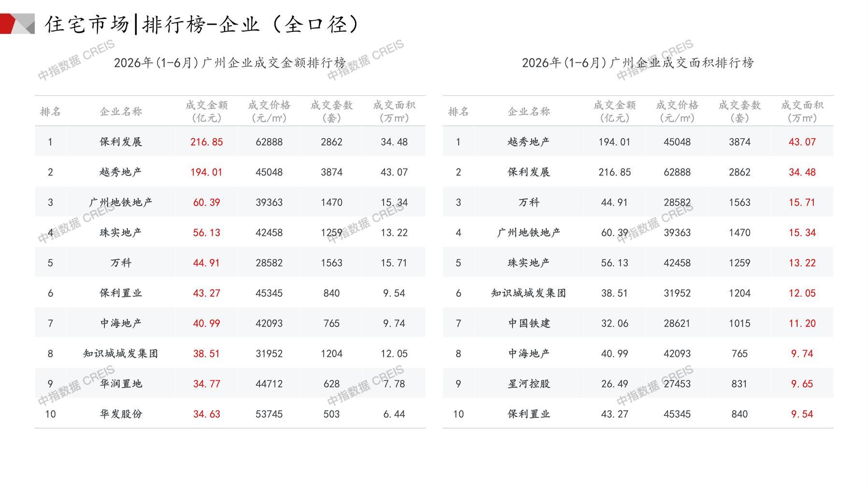Click the red amount "34.63"
The width and height of the screenshot is (868, 488).
[x=206, y=414]
